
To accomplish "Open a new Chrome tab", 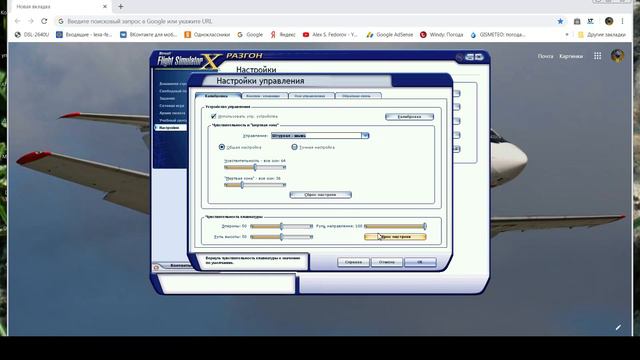I will tap(120, 7).
